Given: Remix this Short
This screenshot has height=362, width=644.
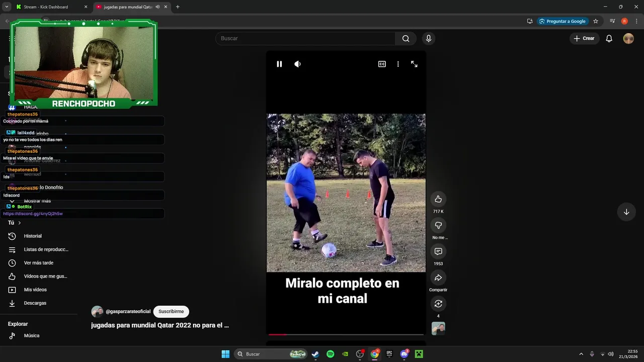Looking at the screenshot, I should (x=438, y=304).
